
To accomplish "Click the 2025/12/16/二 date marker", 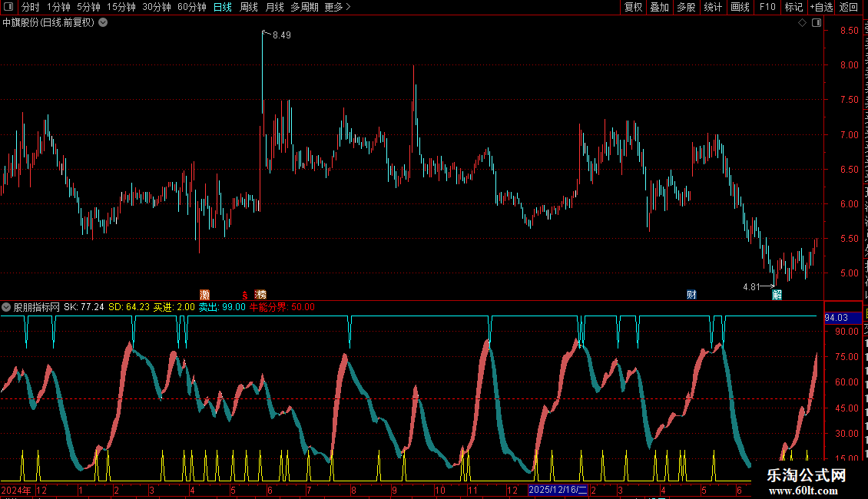I will point(558,490).
